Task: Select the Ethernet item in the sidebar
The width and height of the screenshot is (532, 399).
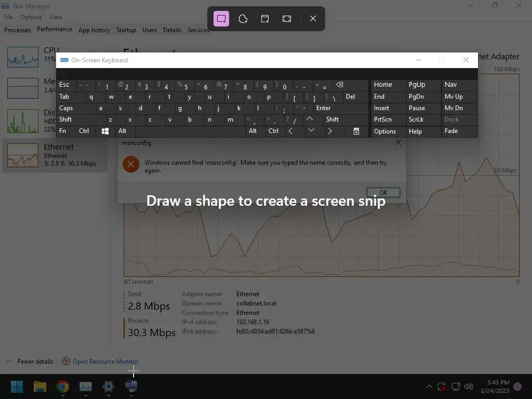Action: (x=55, y=155)
